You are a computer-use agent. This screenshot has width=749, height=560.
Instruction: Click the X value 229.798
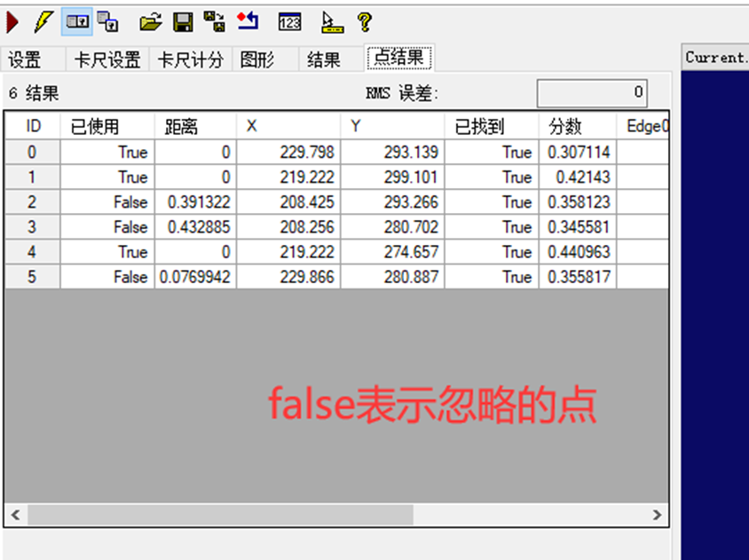click(288, 153)
